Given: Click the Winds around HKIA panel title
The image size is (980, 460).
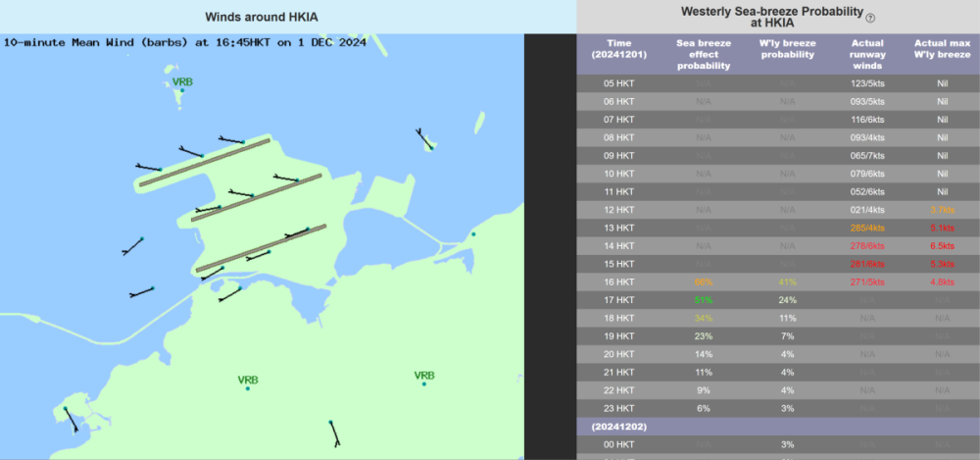Looking at the screenshot, I should [x=261, y=17].
